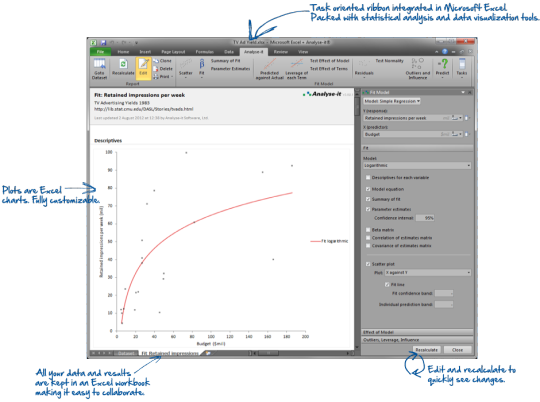Click the variable picker icon beside X predictor
Viewport: 540px width, 402px height.
[x=467, y=134]
